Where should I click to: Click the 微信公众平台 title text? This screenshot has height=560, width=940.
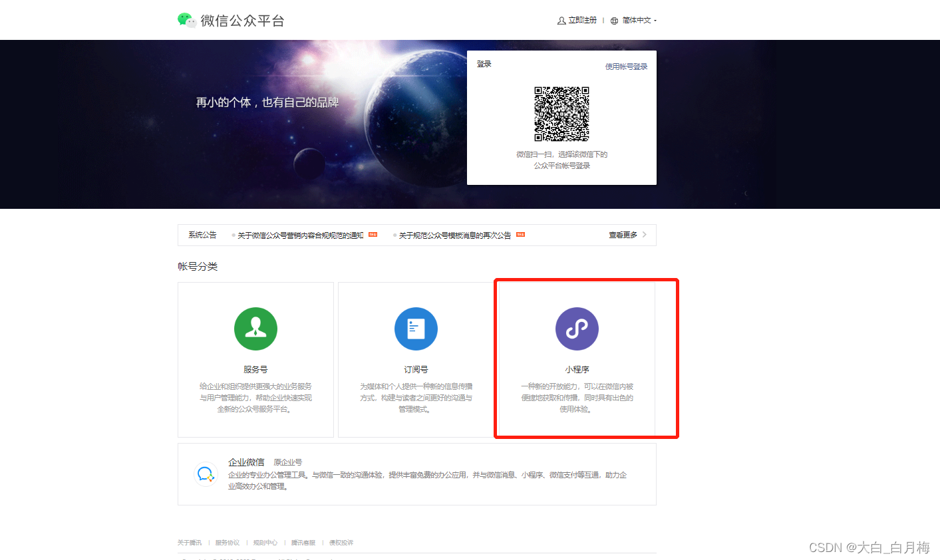point(243,21)
